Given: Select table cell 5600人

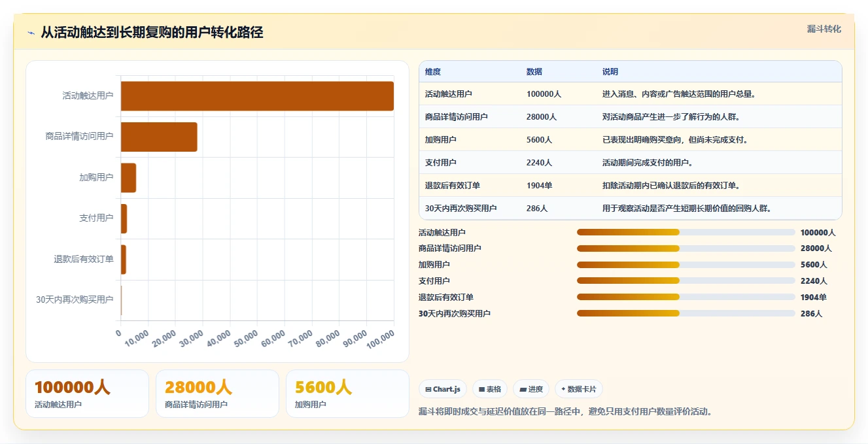Looking at the screenshot, I should click(x=540, y=140).
